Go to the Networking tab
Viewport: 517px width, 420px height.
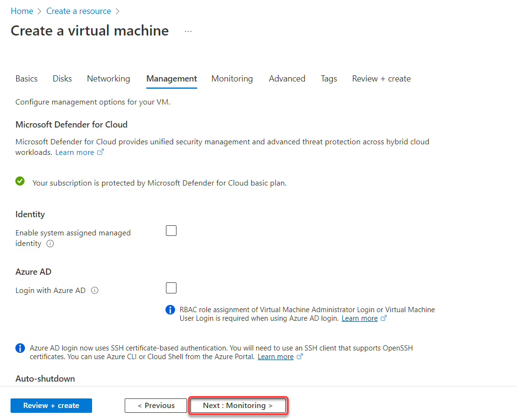(108, 79)
